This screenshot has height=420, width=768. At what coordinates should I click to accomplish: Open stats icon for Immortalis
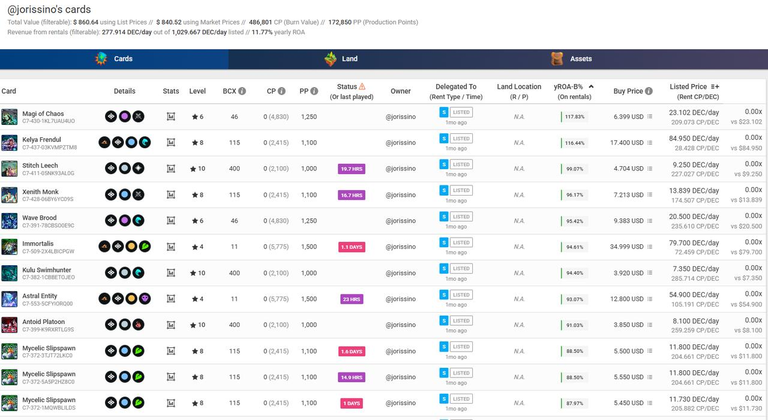[171, 247]
